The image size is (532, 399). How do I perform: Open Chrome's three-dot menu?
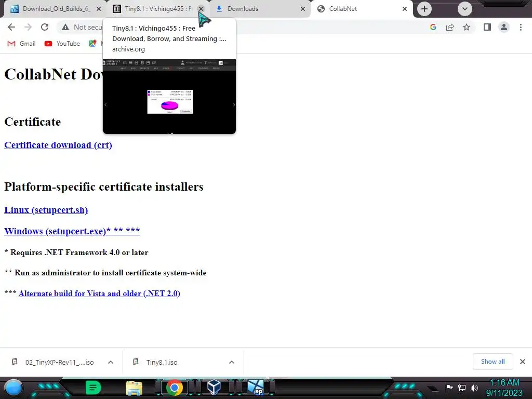pyautogui.click(x=521, y=27)
